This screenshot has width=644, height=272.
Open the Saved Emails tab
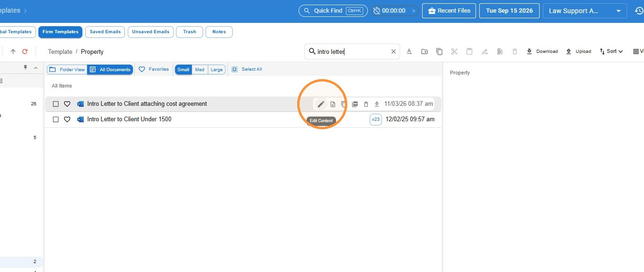pyautogui.click(x=105, y=32)
